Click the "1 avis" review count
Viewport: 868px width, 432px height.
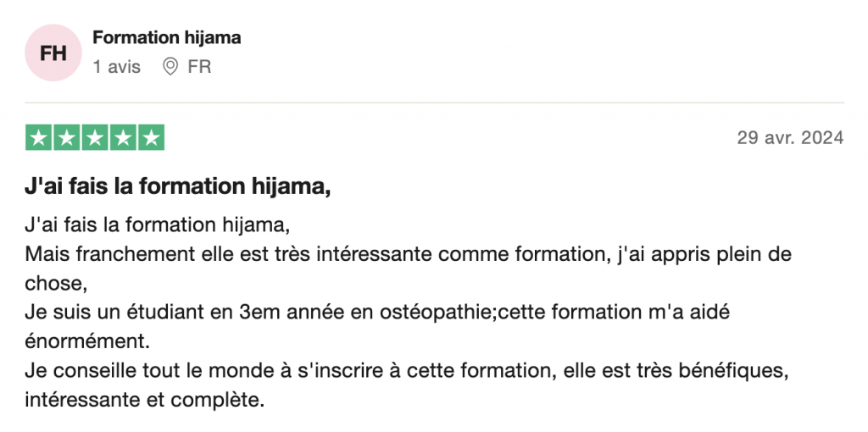pyautogui.click(x=117, y=66)
